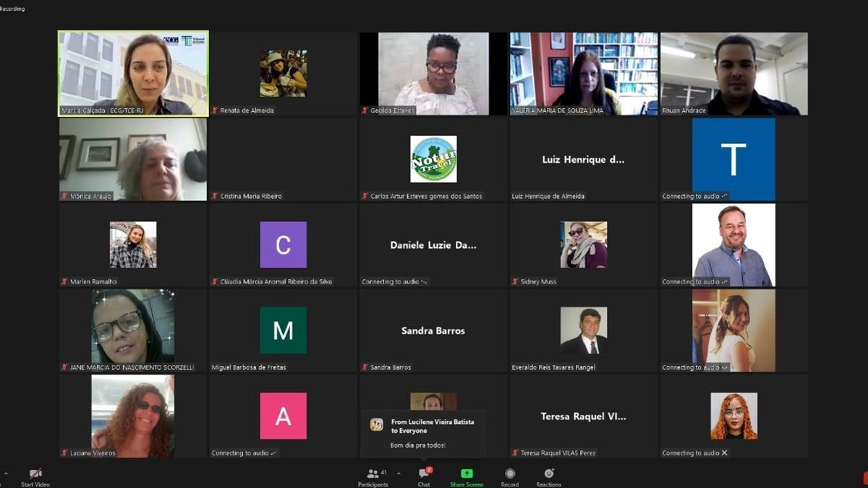Expand the caret left of Start Video
This screenshot has height=488, width=868.
point(6,474)
